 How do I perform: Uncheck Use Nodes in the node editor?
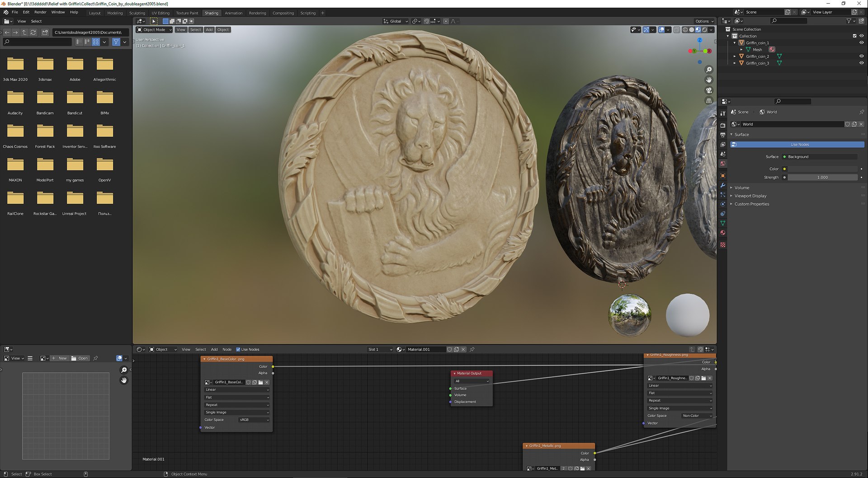pyautogui.click(x=238, y=350)
